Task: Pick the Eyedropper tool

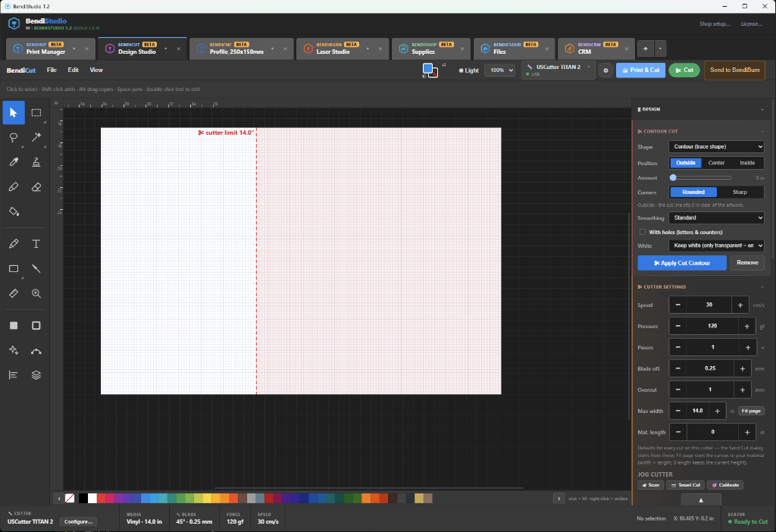Action: 14,162
